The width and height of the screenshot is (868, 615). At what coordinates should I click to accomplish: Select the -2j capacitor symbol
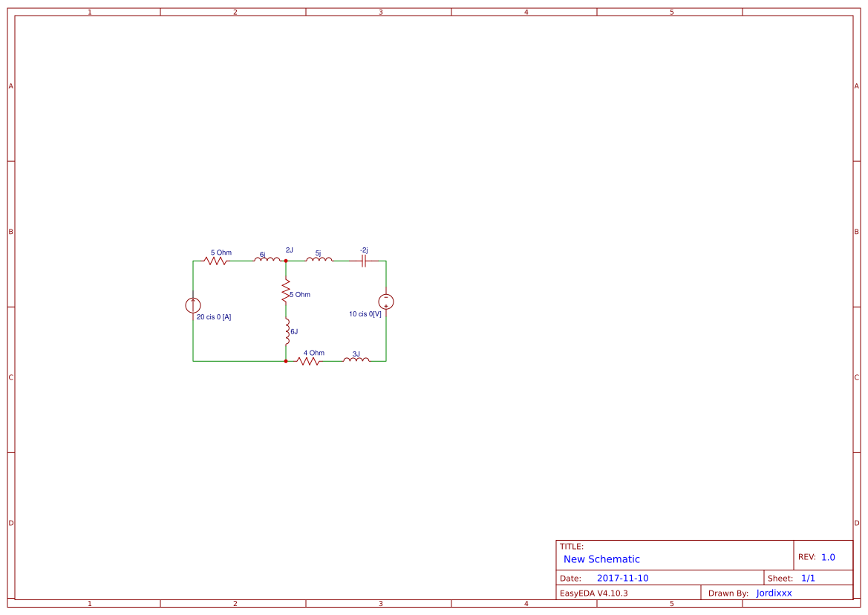pos(364,261)
